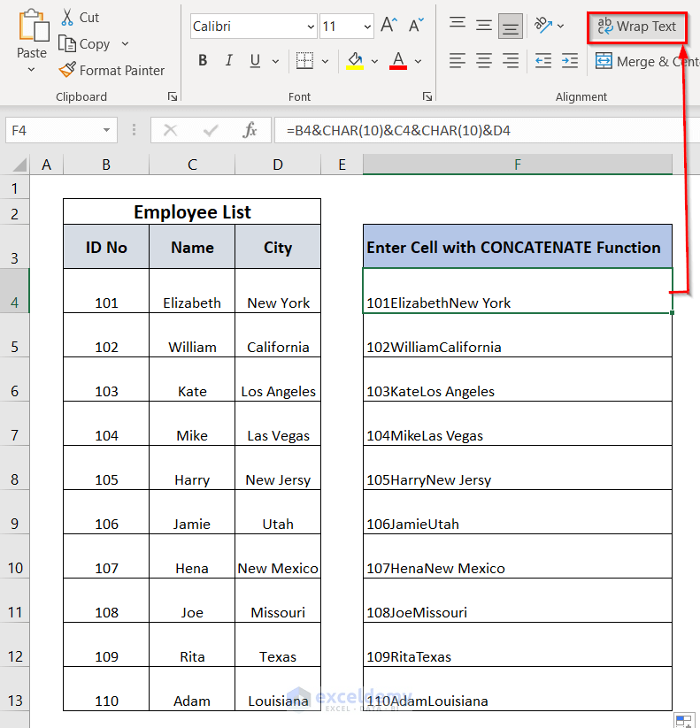Select cell containing 110AdamLouisiana
700x728 pixels.
point(518,689)
